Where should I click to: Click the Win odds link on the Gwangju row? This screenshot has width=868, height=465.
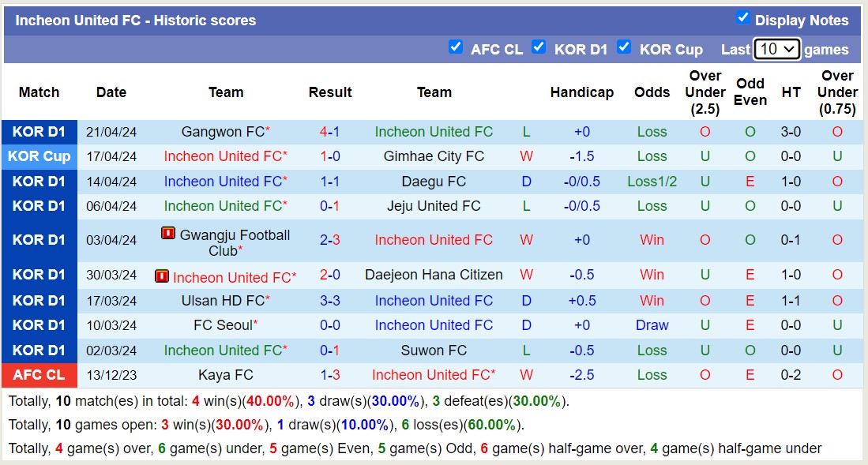[x=652, y=238]
